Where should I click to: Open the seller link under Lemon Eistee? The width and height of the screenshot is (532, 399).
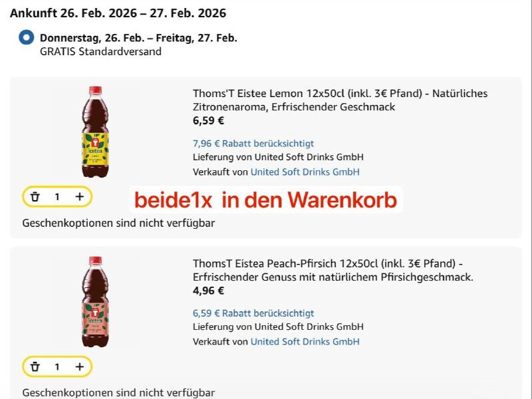[x=305, y=172]
